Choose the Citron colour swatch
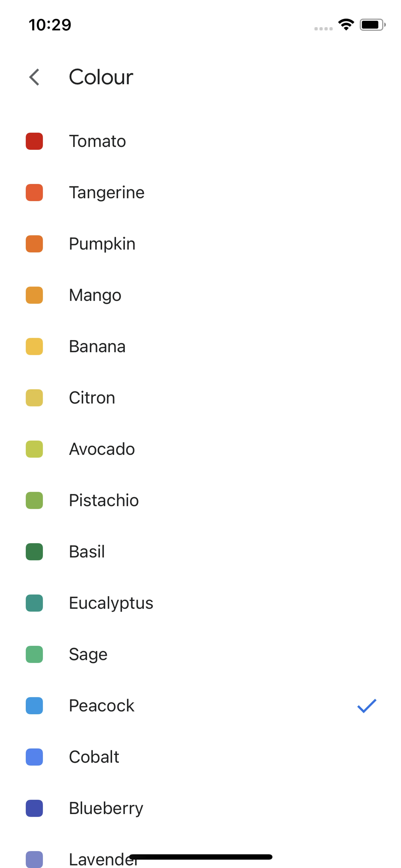Viewport: 401px width, 868px height. click(x=34, y=398)
